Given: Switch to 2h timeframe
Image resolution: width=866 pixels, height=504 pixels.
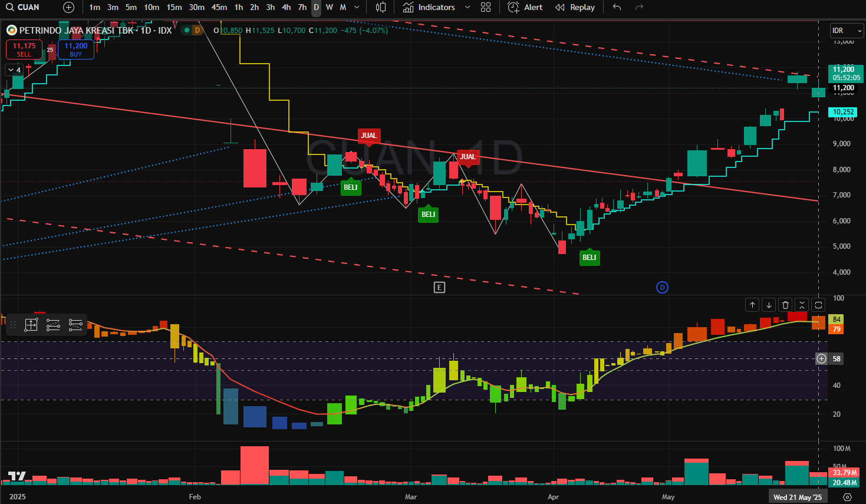Looking at the screenshot, I should 254,7.
